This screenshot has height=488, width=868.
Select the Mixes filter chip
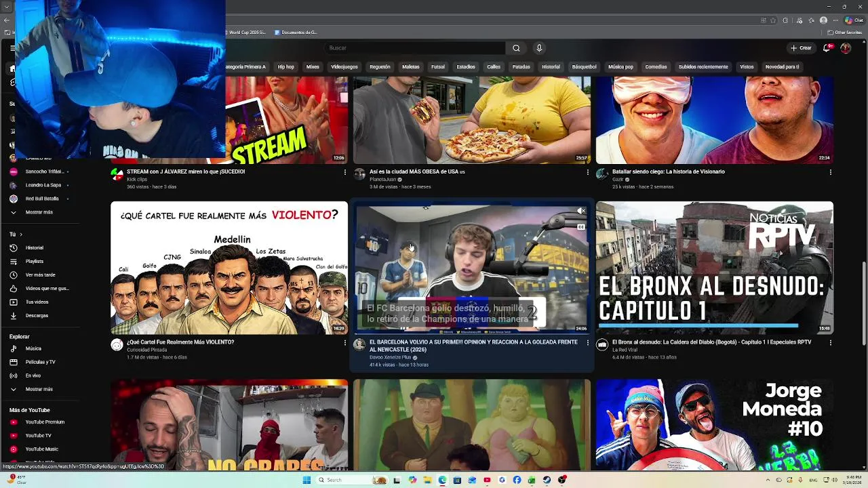click(x=313, y=67)
